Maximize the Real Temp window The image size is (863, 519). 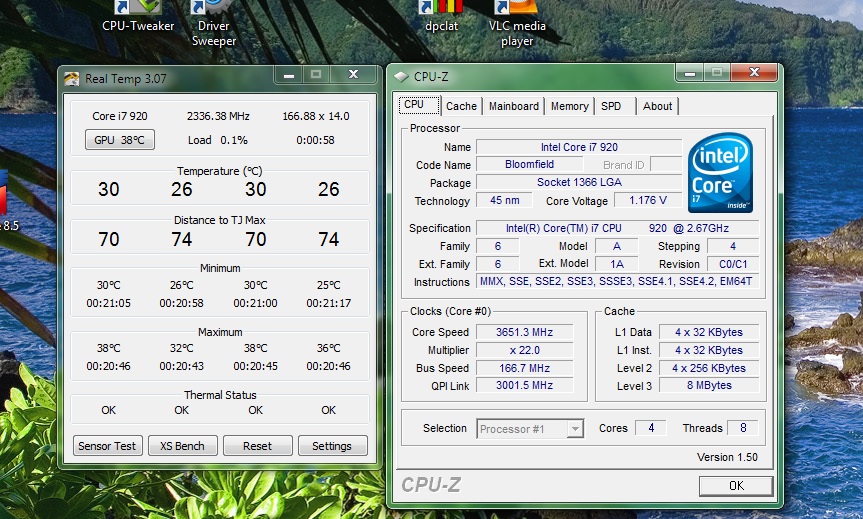click(x=316, y=75)
